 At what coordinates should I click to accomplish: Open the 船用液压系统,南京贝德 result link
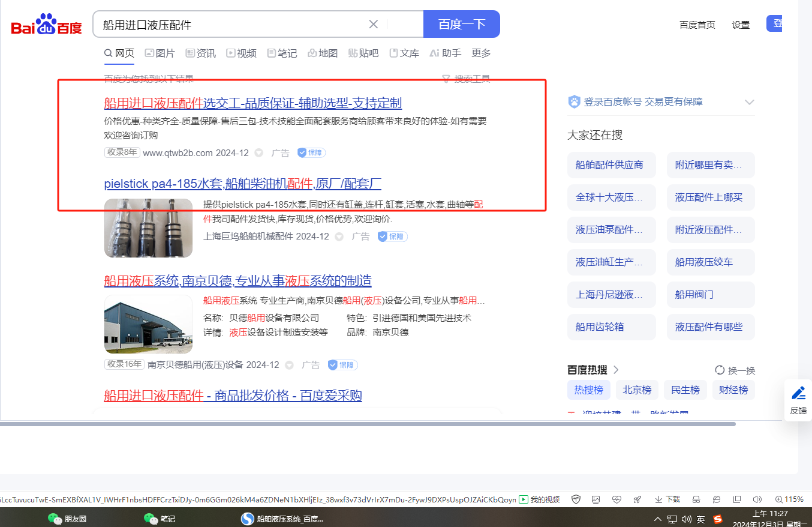click(x=237, y=280)
